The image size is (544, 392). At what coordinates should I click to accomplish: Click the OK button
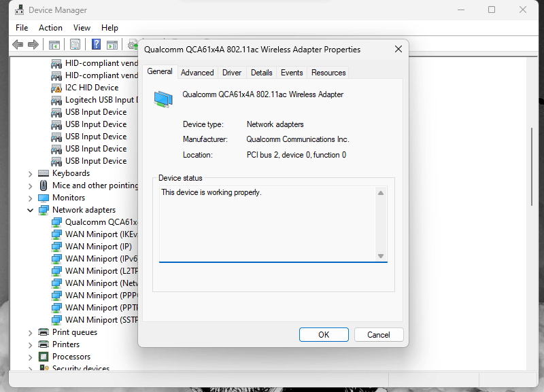pos(324,334)
